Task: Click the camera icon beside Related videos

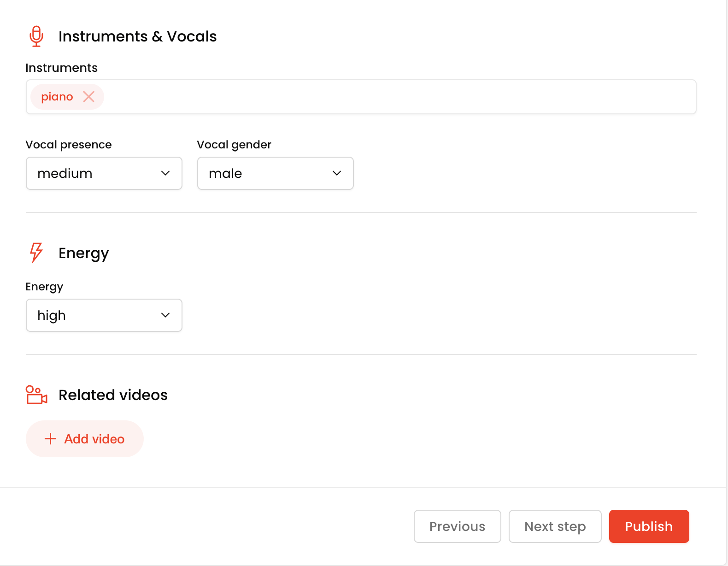Action: click(36, 395)
